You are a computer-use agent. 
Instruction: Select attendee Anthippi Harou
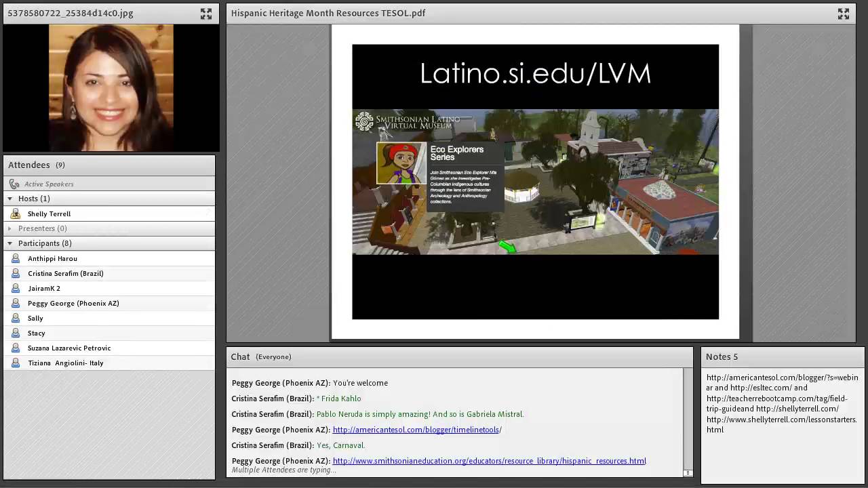click(x=108, y=258)
